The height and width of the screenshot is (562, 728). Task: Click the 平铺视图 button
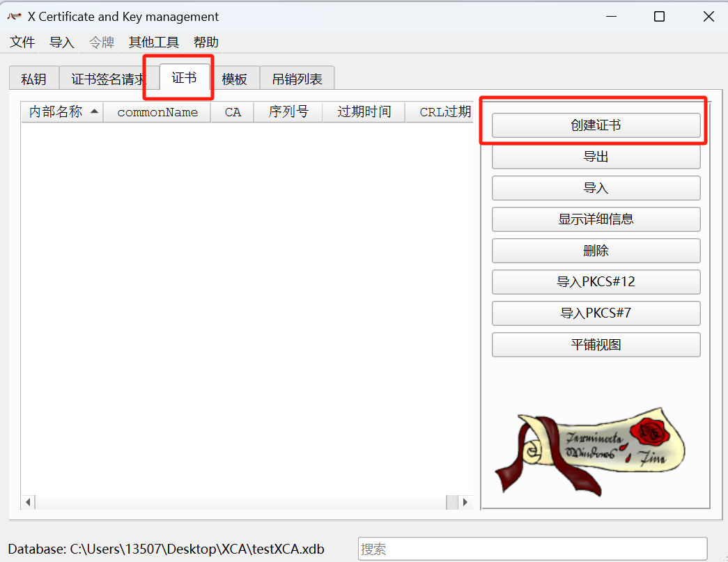596,345
